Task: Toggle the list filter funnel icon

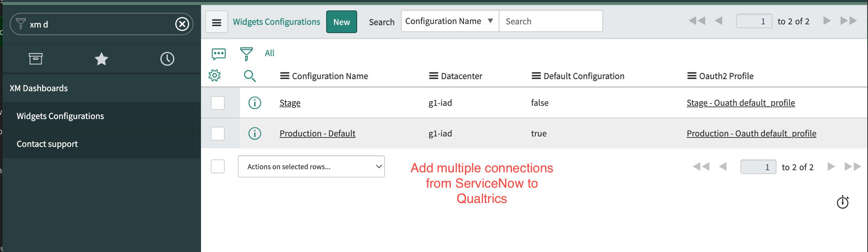Action: click(x=246, y=54)
